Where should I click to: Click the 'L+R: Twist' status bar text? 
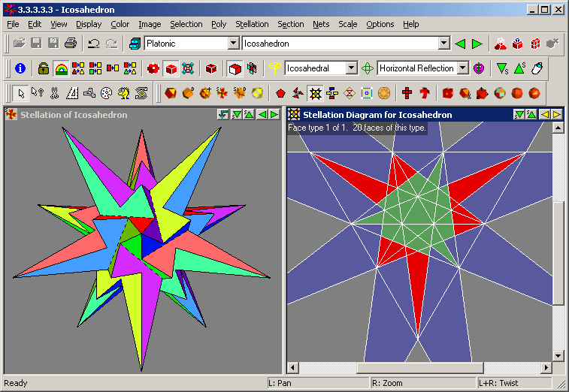(498, 383)
